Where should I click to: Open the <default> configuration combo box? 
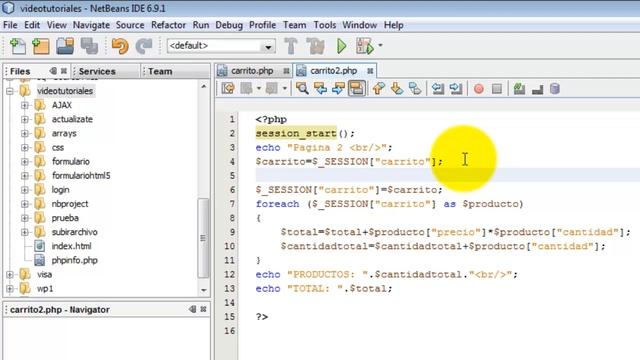pos(221,46)
